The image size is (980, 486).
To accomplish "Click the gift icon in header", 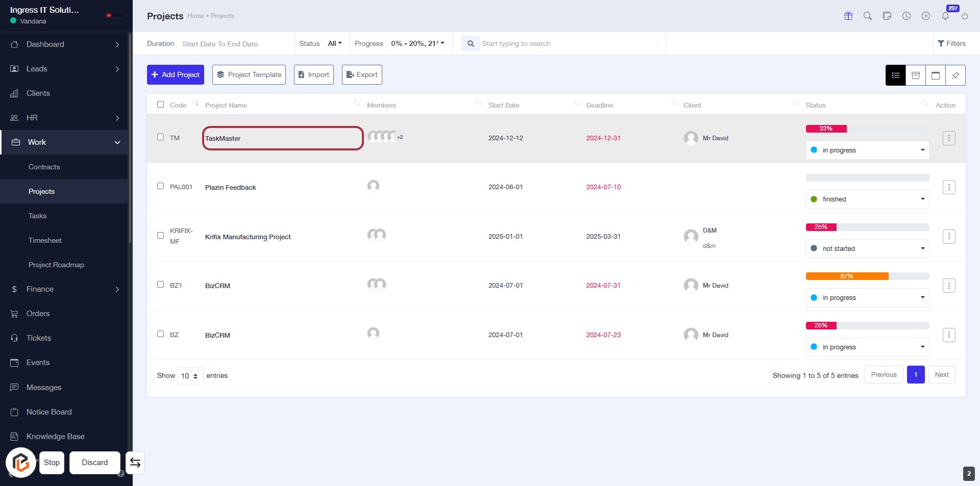I will coord(848,16).
